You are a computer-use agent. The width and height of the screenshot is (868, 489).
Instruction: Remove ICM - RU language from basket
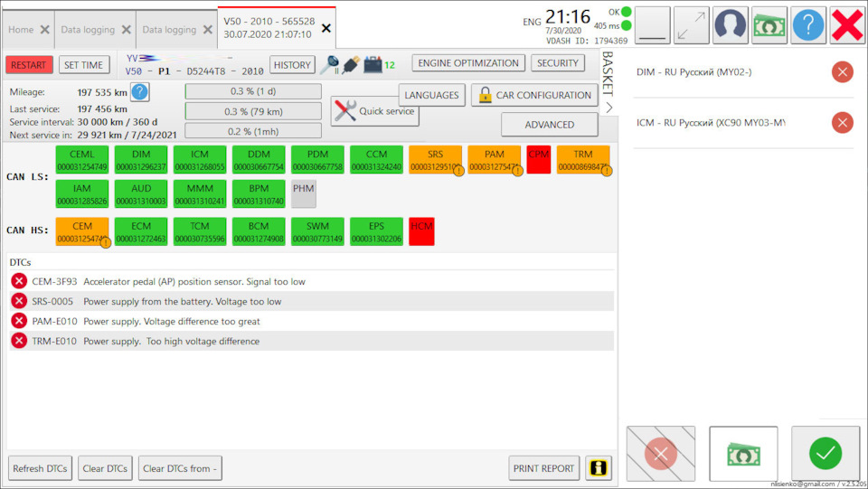point(842,122)
